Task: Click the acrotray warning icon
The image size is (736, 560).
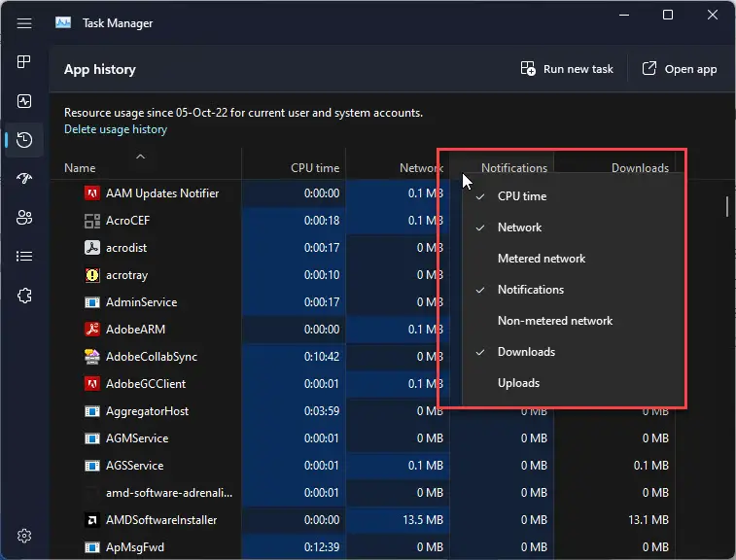Action: (92, 274)
